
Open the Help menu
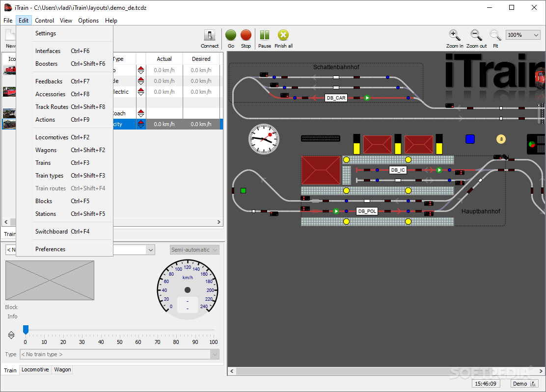tap(111, 21)
